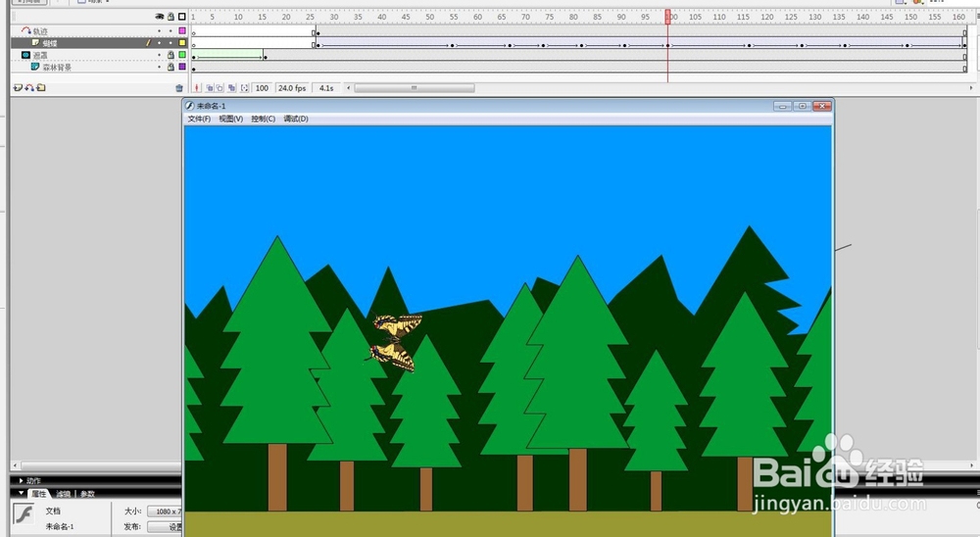Click the Flash icon in 未命名-1 title bar
Viewport: 980px width, 537px height.
click(189, 106)
